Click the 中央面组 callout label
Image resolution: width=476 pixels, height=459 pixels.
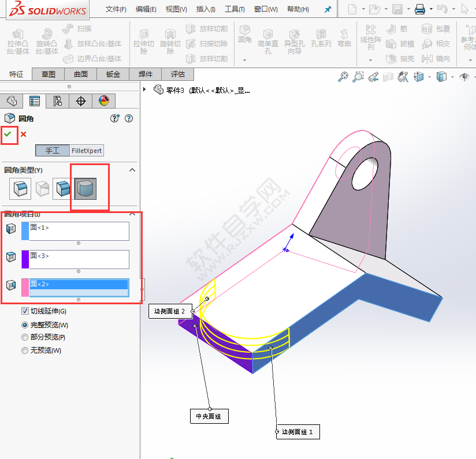point(209,416)
